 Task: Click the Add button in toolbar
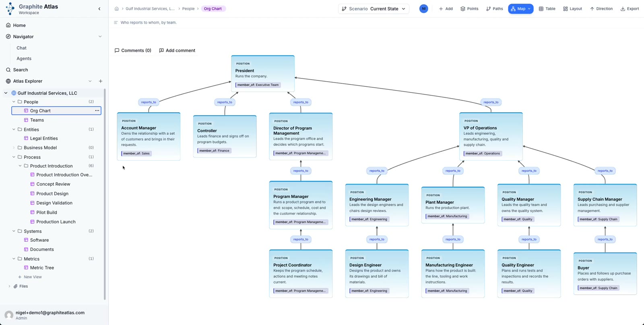click(x=446, y=9)
